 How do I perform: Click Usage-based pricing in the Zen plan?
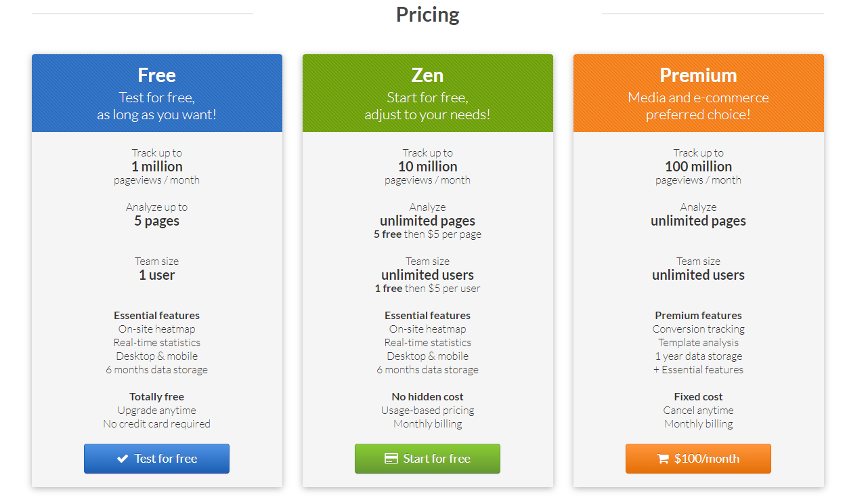pos(427,411)
